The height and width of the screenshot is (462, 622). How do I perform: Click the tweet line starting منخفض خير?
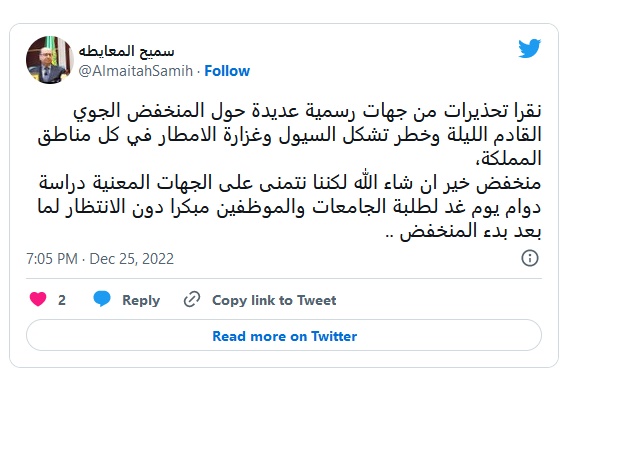(x=290, y=183)
